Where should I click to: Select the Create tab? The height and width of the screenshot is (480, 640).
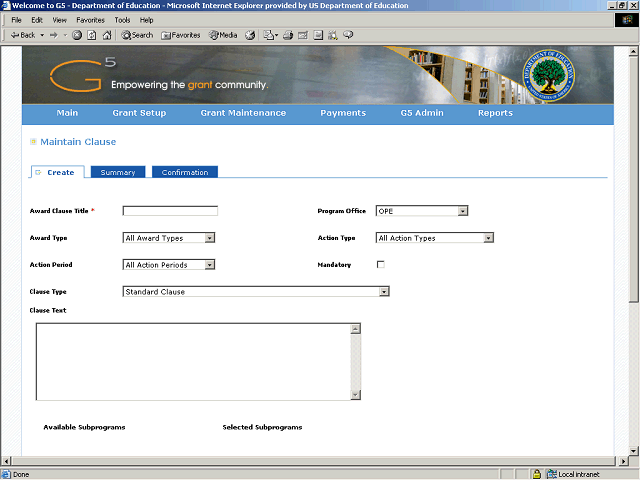point(58,172)
